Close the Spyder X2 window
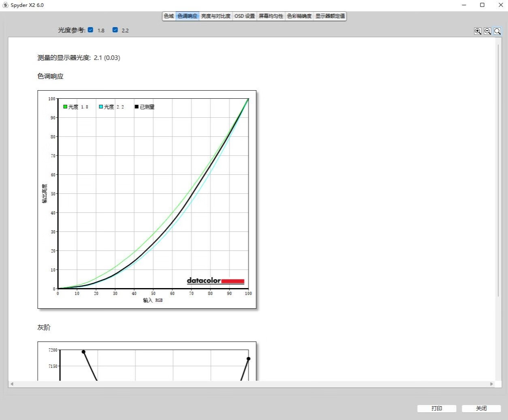508x420 pixels. click(500, 5)
